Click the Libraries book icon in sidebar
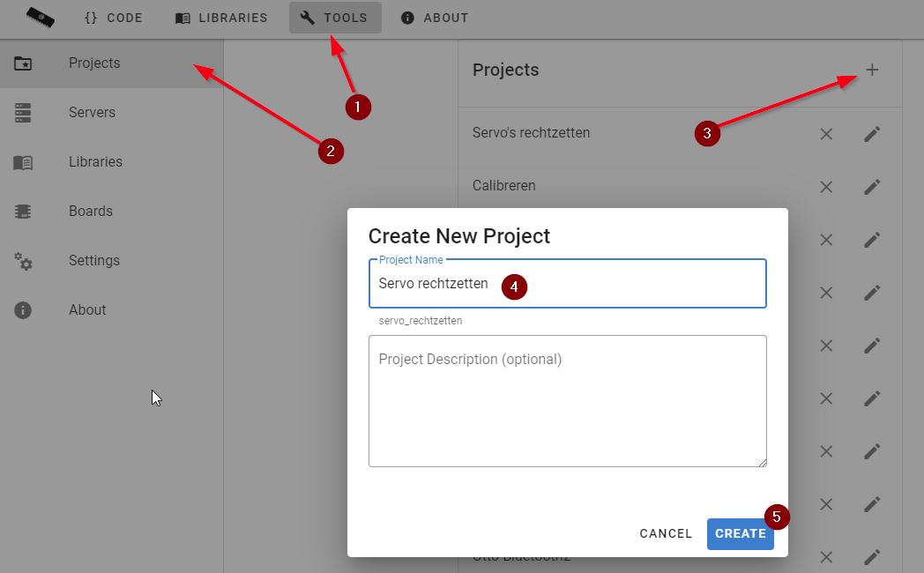924x573 pixels. point(23,162)
